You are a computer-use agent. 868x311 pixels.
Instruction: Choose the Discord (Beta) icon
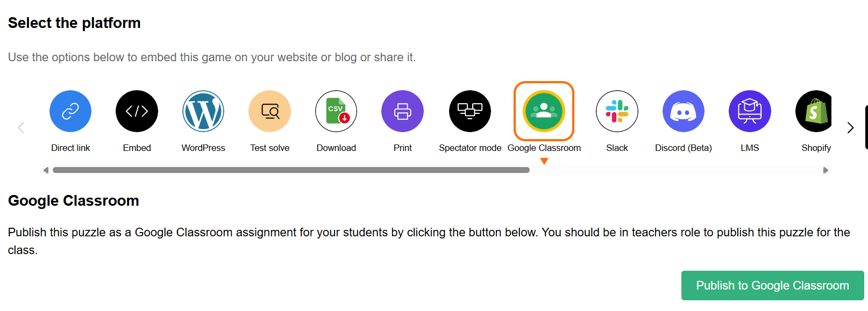(683, 111)
